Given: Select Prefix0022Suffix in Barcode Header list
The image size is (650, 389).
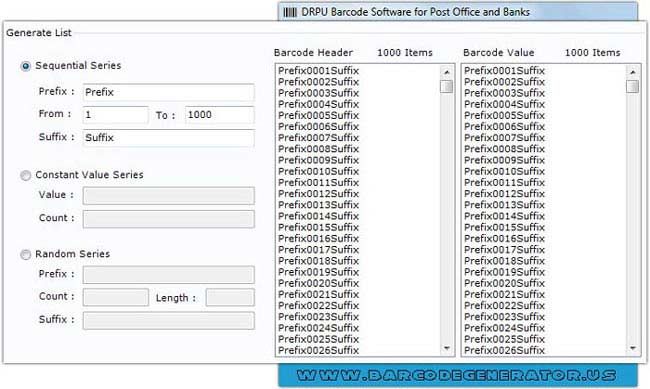Looking at the screenshot, I should point(318,306).
